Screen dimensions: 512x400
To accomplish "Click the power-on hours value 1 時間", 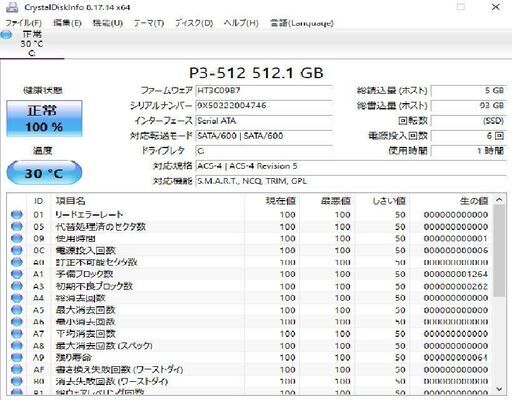I will tap(468, 151).
